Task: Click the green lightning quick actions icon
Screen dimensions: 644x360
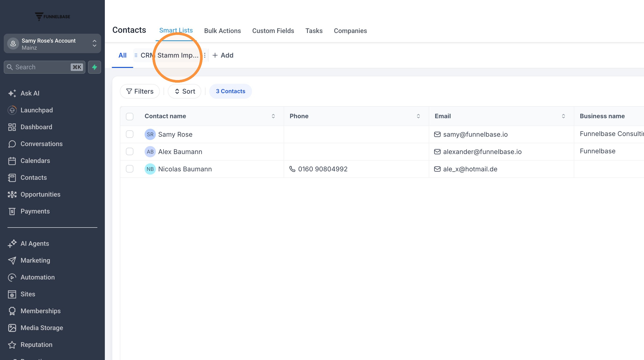Action: click(x=94, y=67)
